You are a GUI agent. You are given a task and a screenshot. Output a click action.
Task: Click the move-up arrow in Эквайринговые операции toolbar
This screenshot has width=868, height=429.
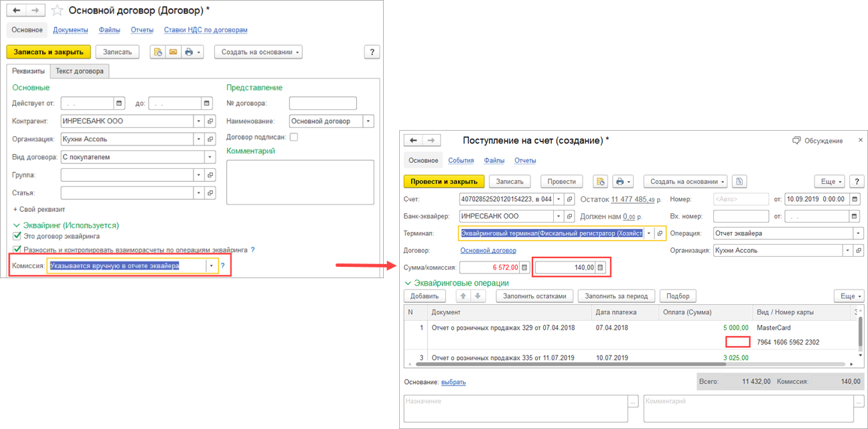point(463,296)
